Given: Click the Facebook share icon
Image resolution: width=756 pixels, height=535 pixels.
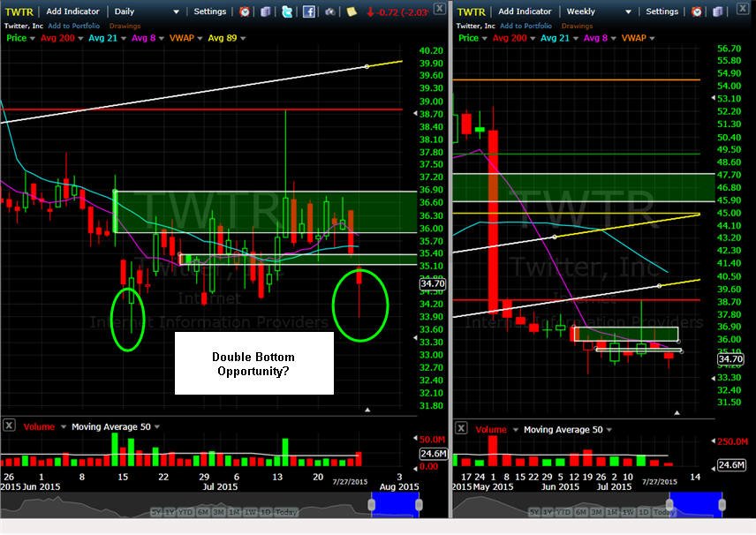Looking at the screenshot, I should 308,11.
